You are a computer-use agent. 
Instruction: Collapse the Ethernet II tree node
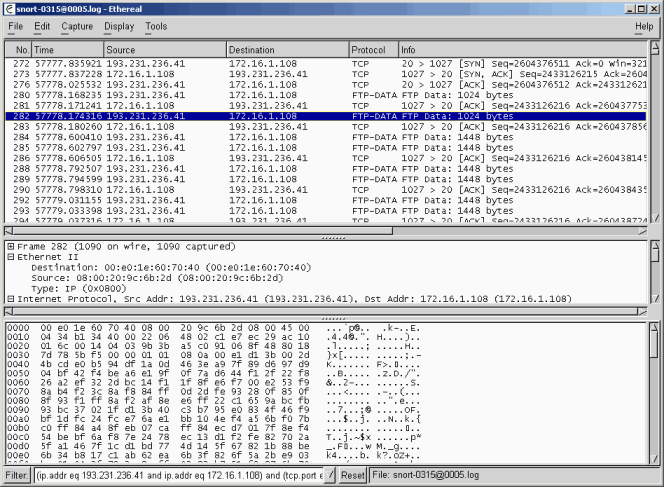tap(10, 257)
